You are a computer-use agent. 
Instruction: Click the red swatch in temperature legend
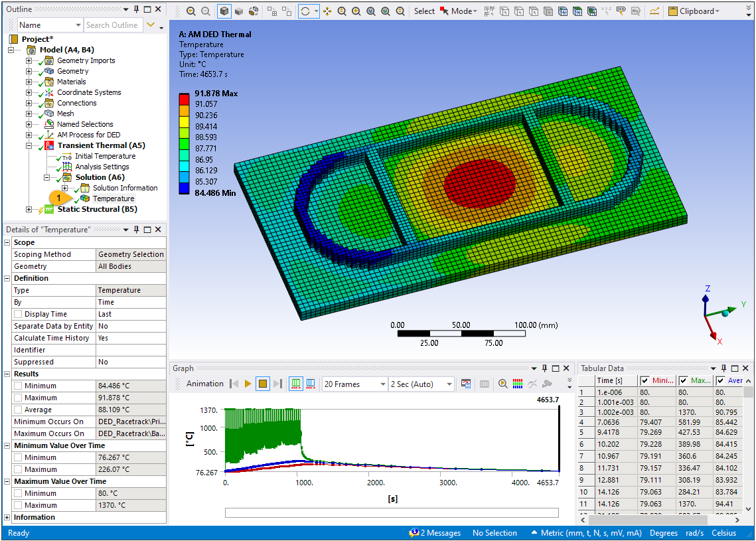coord(185,98)
